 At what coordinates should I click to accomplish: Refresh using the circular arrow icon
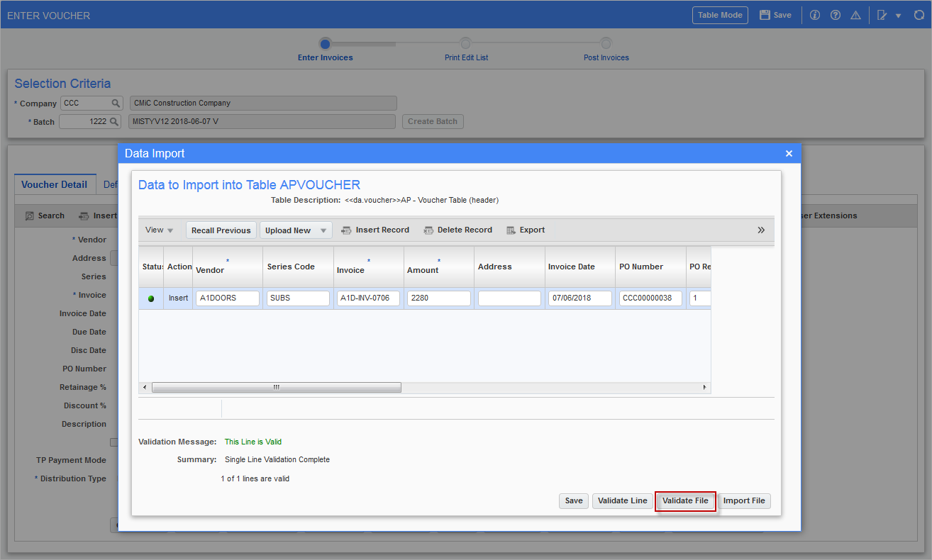coord(919,14)
